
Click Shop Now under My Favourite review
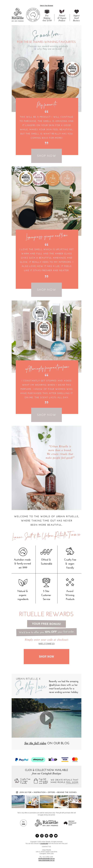coord(46,156)
